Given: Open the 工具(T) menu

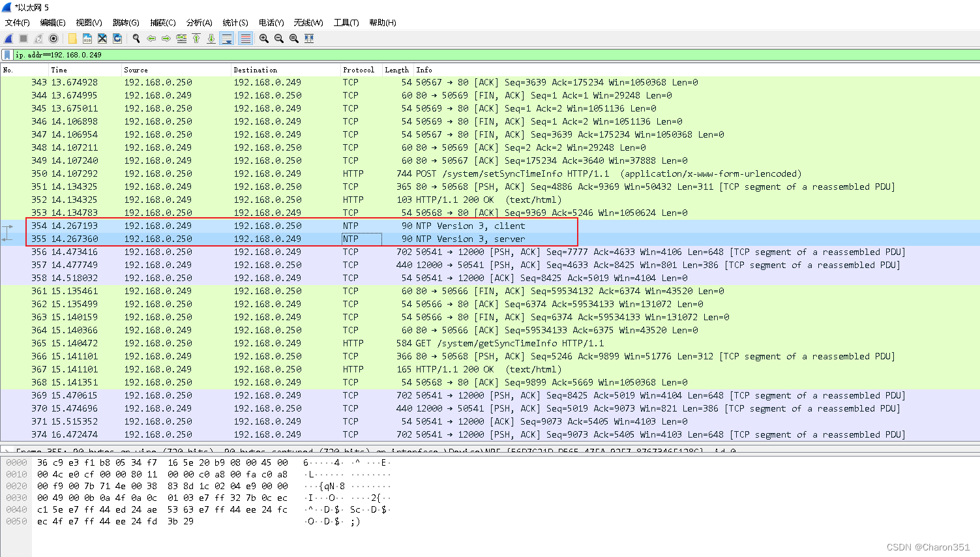Looking at the screenshot, I should (x=346, y=22).
